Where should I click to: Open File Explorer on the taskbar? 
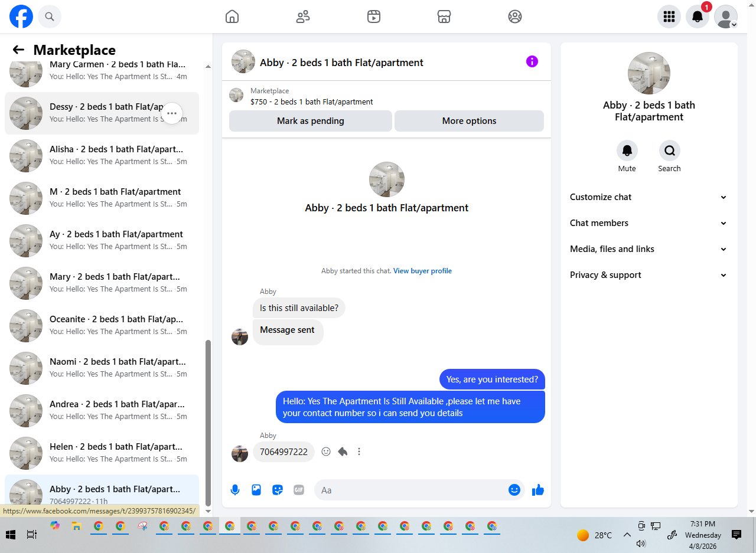[76, 526]
